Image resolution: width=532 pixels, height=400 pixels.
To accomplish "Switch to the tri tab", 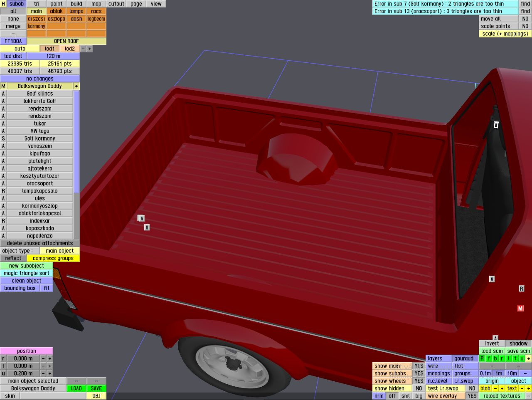I will [37, 4].
